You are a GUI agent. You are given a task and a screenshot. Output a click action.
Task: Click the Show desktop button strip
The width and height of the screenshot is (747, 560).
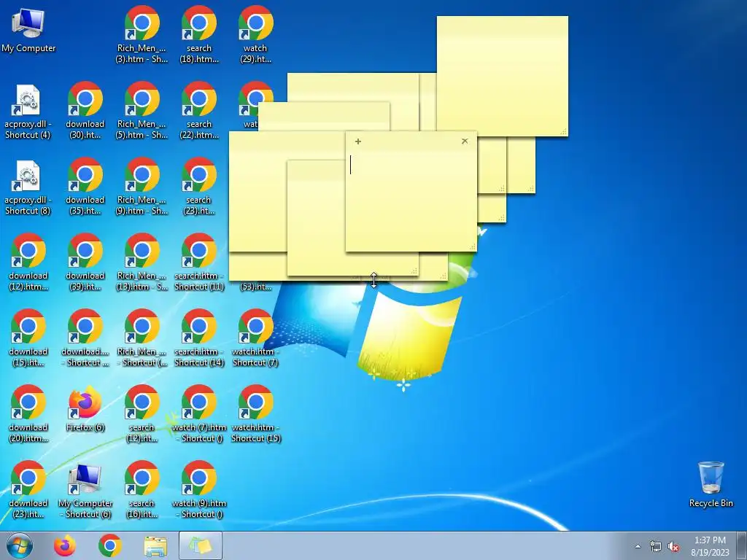(x=742, y=545)
